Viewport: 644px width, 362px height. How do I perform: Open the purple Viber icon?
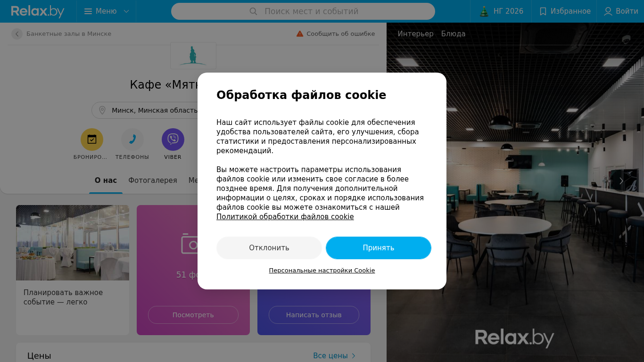click(x=173, y=140)
